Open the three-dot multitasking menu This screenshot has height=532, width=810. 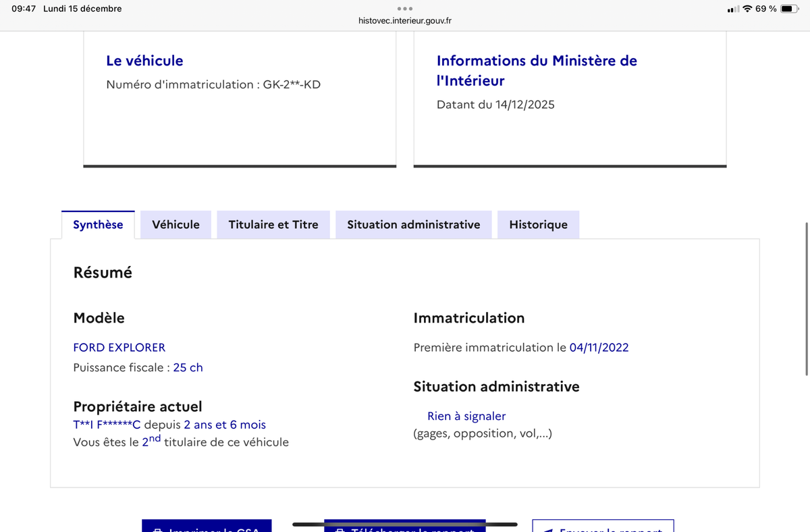tap(404, 9)
